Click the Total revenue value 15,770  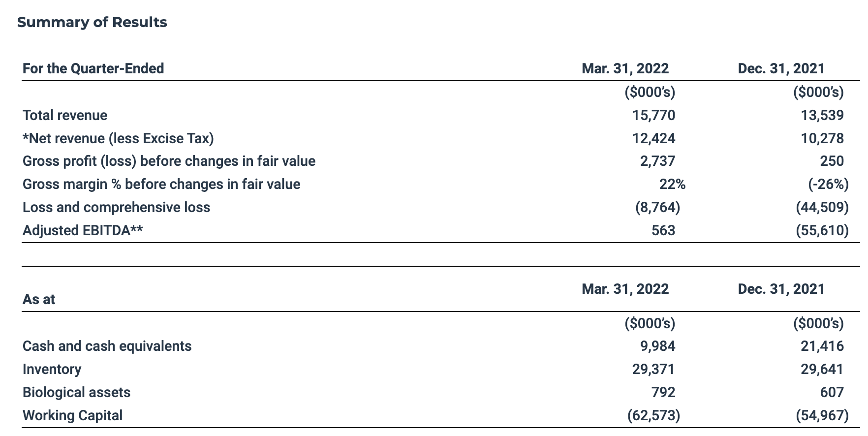pyautogui.click(x=653, y=115)
